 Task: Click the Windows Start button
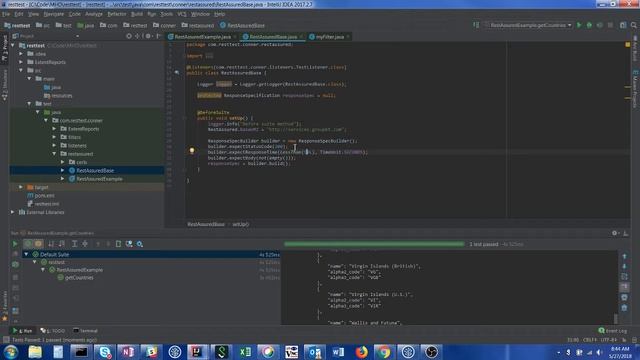click(11, 352)
